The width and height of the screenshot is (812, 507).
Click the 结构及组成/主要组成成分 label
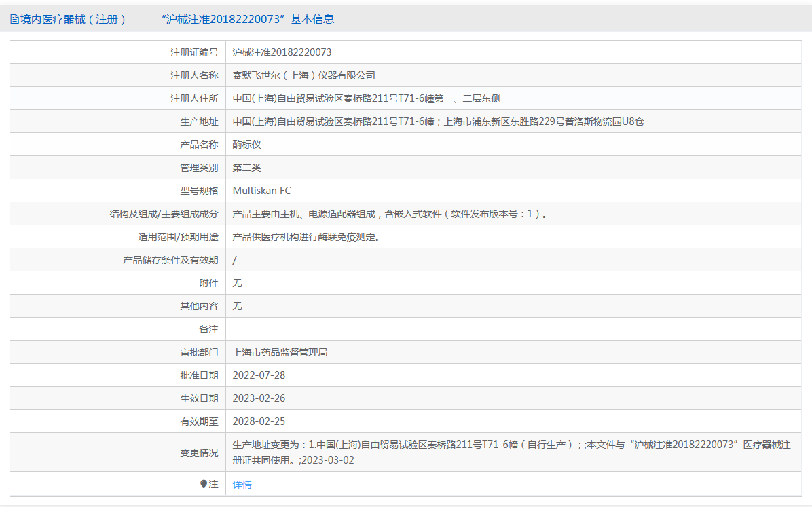pyautogui.click(x=164, y=214)
